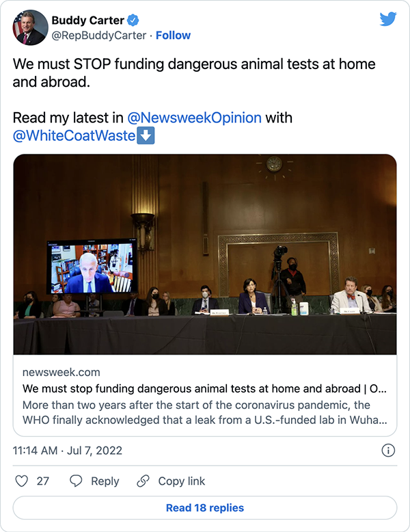Viewport: 410px width, 532px height.
Task: Open the newsweek.com domain link
Action: click(61, 373)
